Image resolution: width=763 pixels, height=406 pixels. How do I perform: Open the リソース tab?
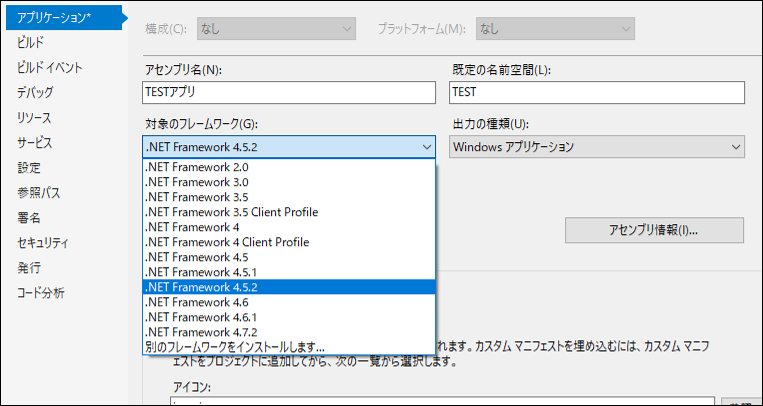[x=34, y=118]
